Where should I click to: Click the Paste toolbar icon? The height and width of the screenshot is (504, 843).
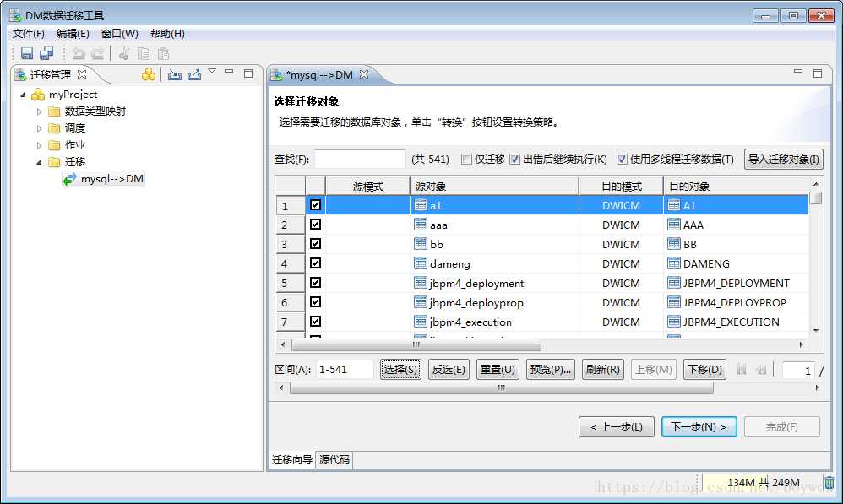pyautogui.click(x=163, y=53)
